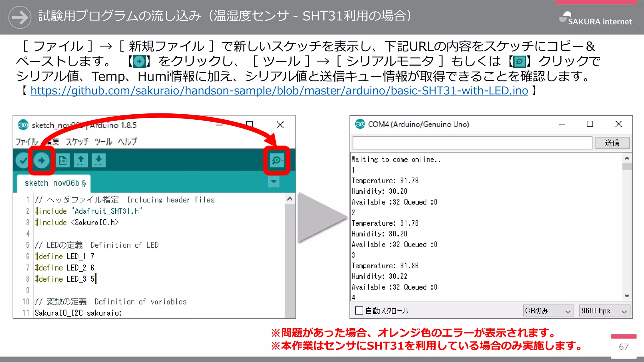Image resolution: width=644 pixels, height=362 pixels.
Task: Click the Arduino logo in COM4 window title bar
Action: tap(360, 124)
